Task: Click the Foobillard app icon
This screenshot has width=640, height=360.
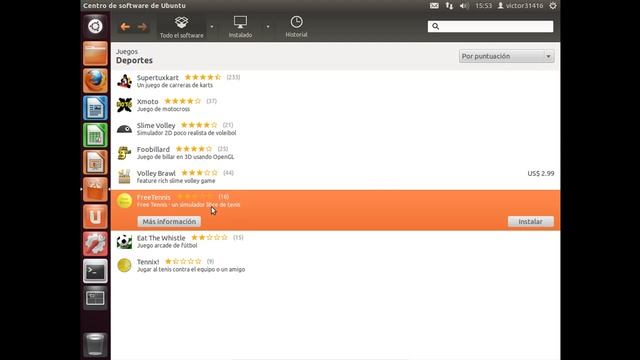Action: (124, 153)
